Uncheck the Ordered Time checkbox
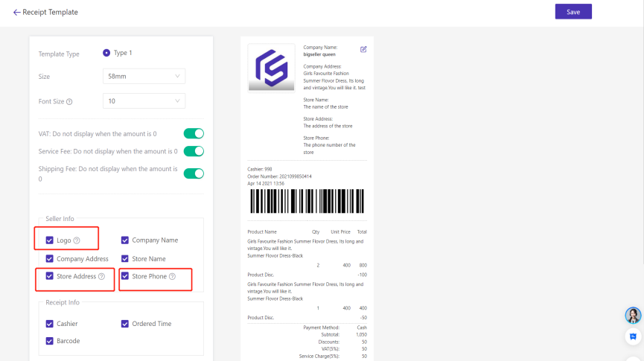 click(x=125, y=324)
